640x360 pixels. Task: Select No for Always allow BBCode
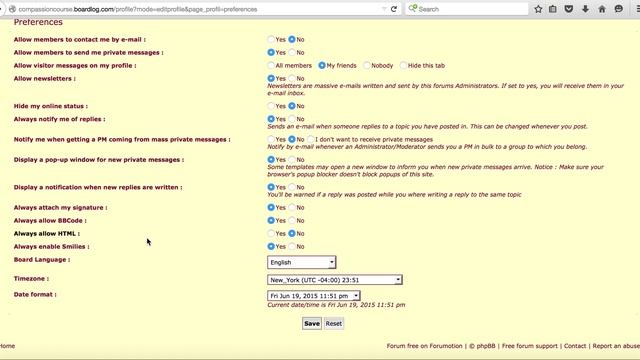click(x=291, y=221)
